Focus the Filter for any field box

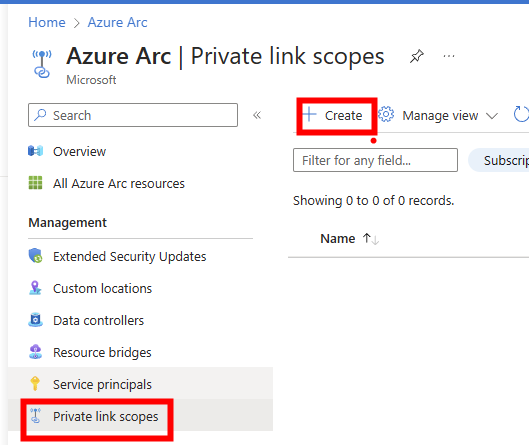[x=375, y=160]
